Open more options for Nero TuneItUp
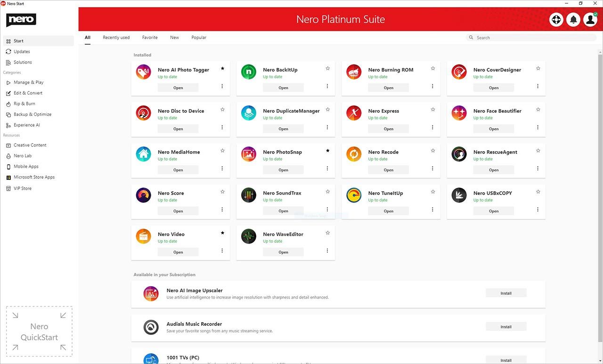Viewport: 603px width, 364px height. tap(432, 209)
